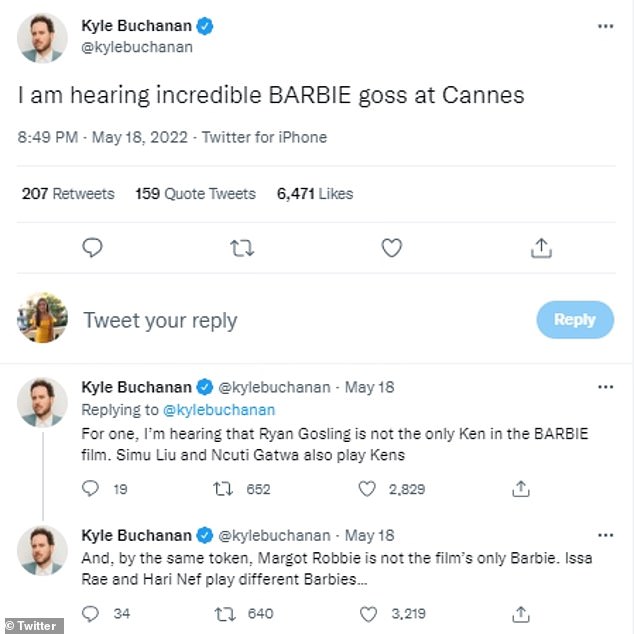
Task: Open more options on the Margot Robbie reply
Action: pyautogui.click(x=605, y=535)
